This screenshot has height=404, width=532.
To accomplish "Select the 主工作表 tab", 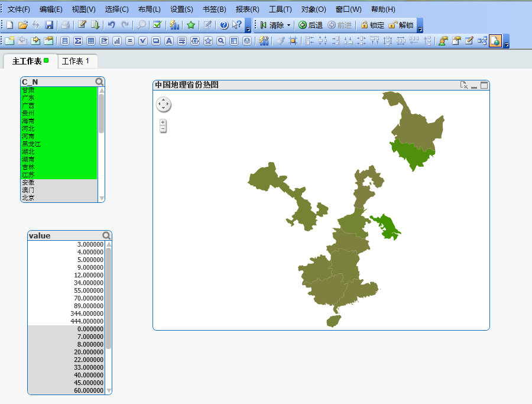I will click(x=30, y=61).
